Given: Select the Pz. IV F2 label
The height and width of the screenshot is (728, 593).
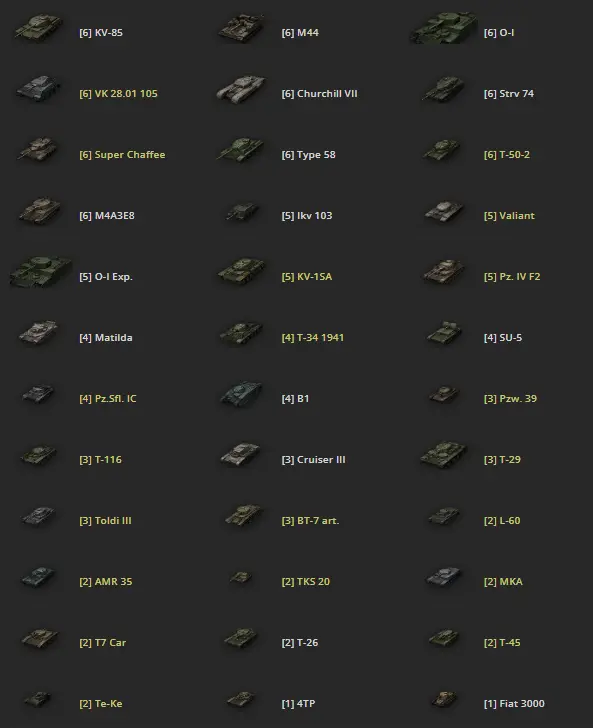Looking at the screenshot, I should pos(512,277).
